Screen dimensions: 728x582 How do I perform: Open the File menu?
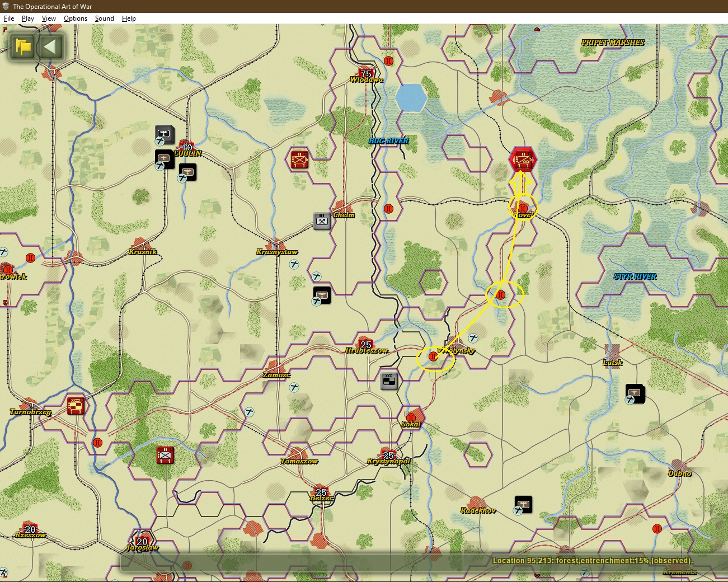point(9,18)
